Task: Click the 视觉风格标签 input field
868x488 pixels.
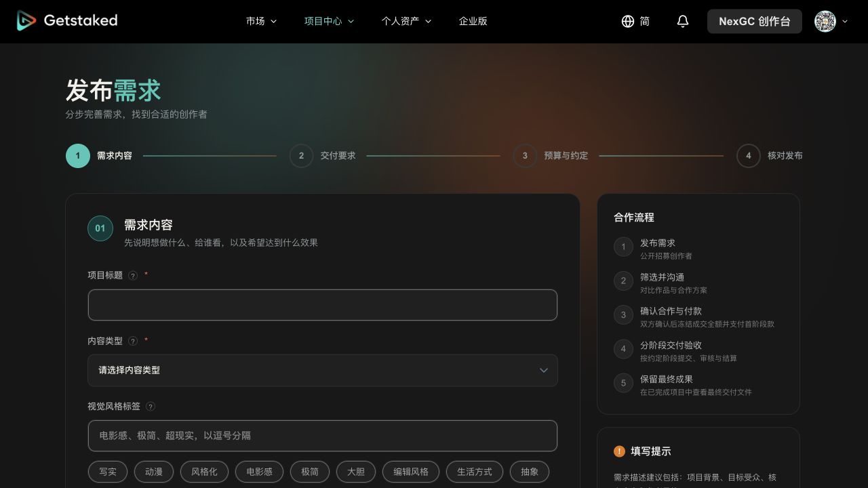Action: 323,436
